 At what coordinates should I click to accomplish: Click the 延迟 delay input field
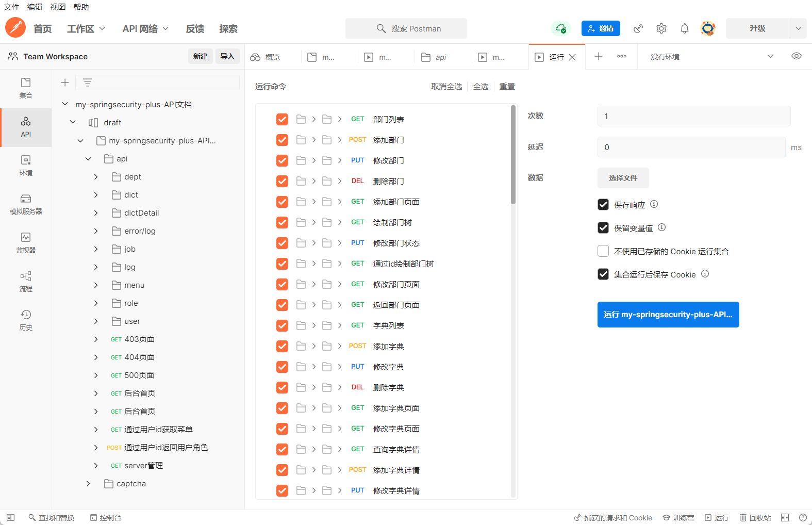pos(691,147)
